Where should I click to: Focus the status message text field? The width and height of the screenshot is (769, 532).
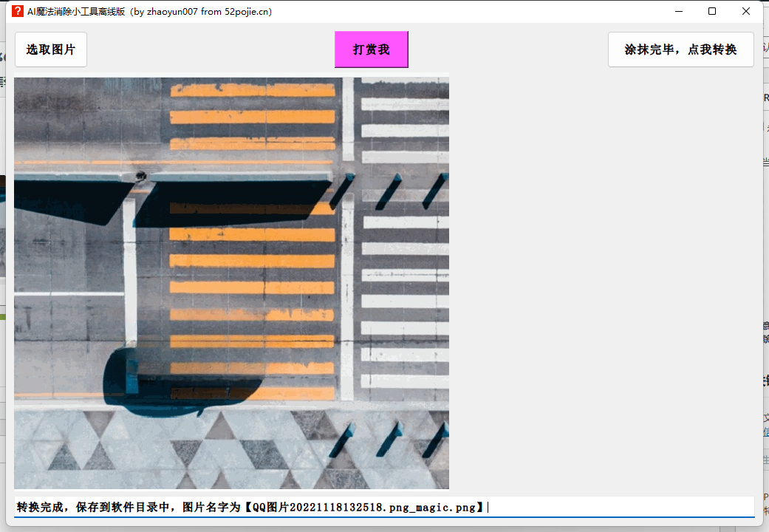[621, 507]
